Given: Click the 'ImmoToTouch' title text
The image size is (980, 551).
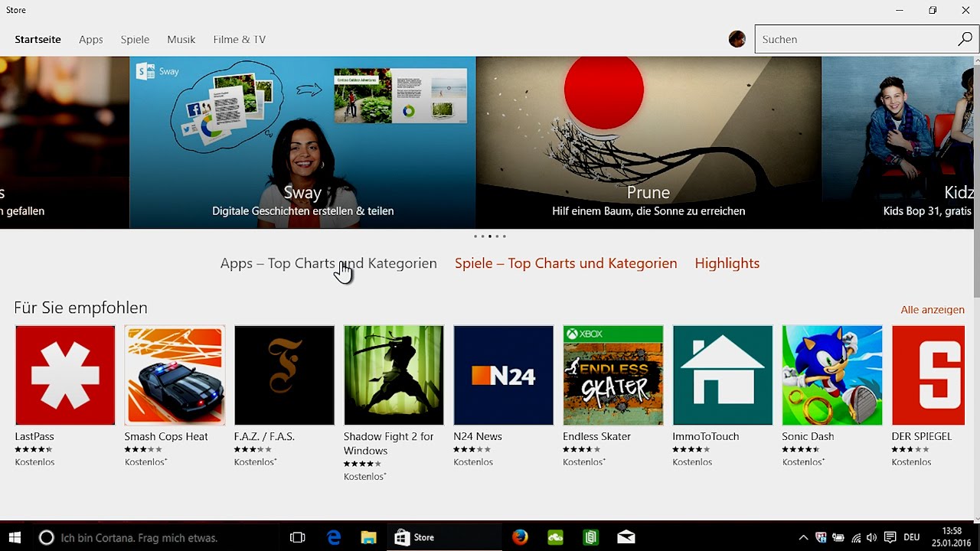Looking at the screenshot, I should point(706,436).
